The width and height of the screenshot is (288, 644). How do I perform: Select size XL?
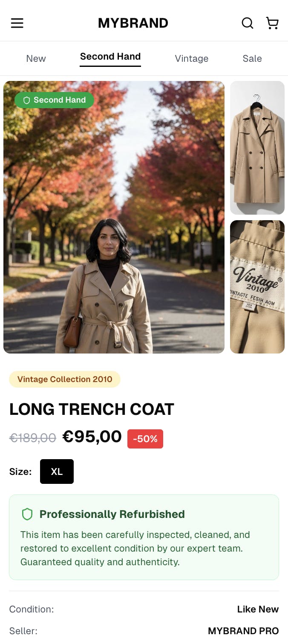click(57, 471)
